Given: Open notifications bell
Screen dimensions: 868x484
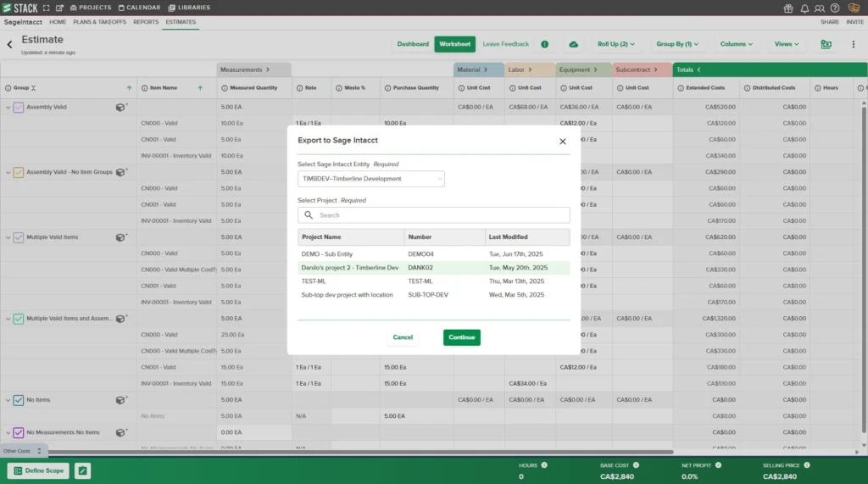Looking at the screenshot, I should pos(804,8).
